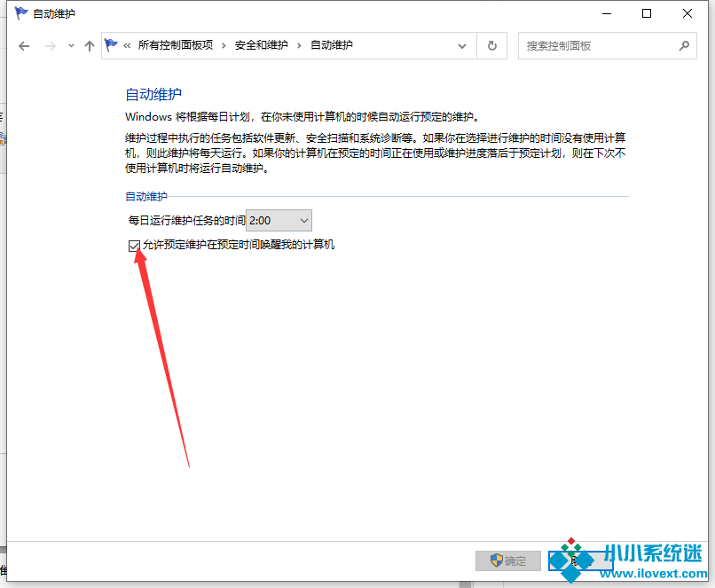Open the 2:00 maintenance time dropdown

point(279,221)
